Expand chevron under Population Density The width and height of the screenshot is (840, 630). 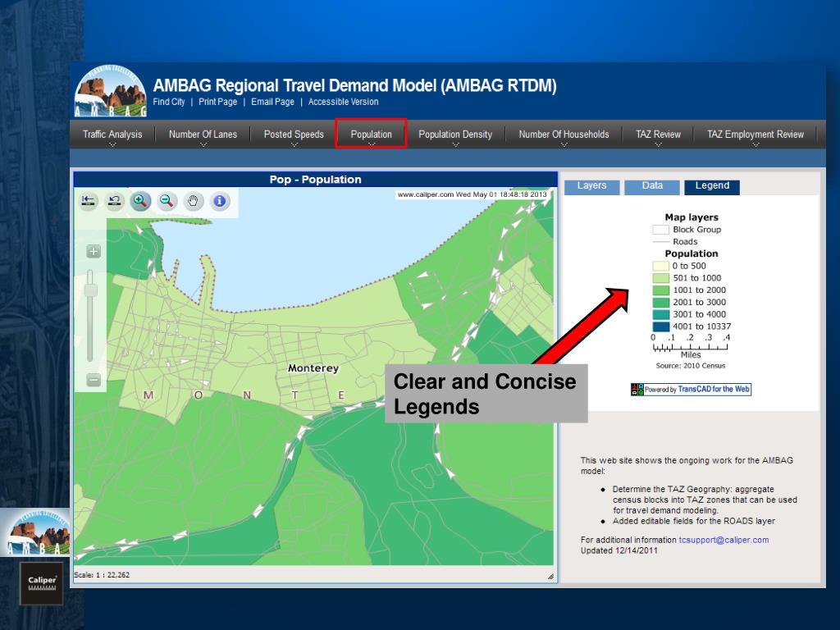point(455,144)
